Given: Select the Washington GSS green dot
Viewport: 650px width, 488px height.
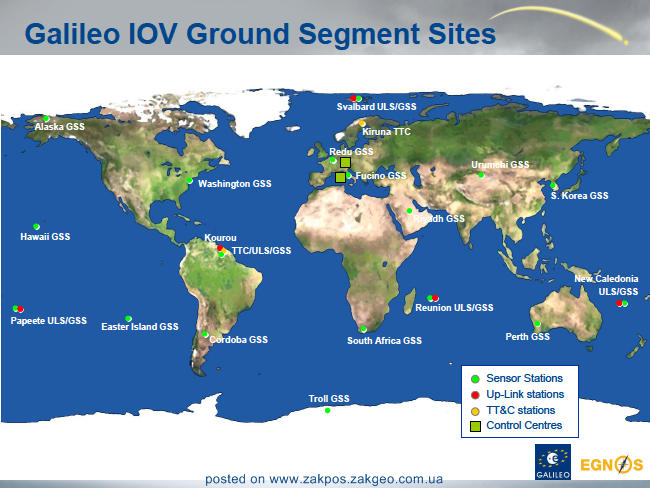Looking at the screenshot, I should point(189,180).
